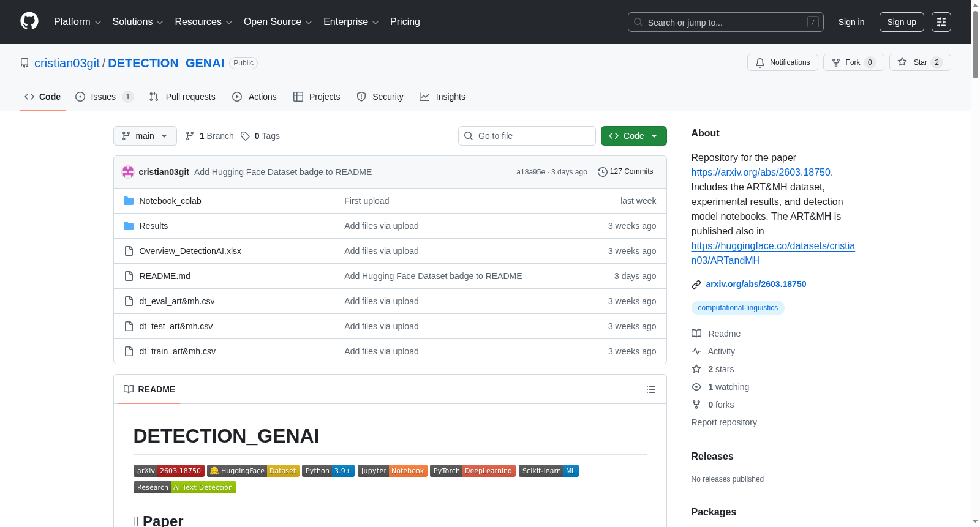This screenshot has height=527, width=980.
Task: Click the pulse icon next to Activity
Action: [x=696, y=351]
